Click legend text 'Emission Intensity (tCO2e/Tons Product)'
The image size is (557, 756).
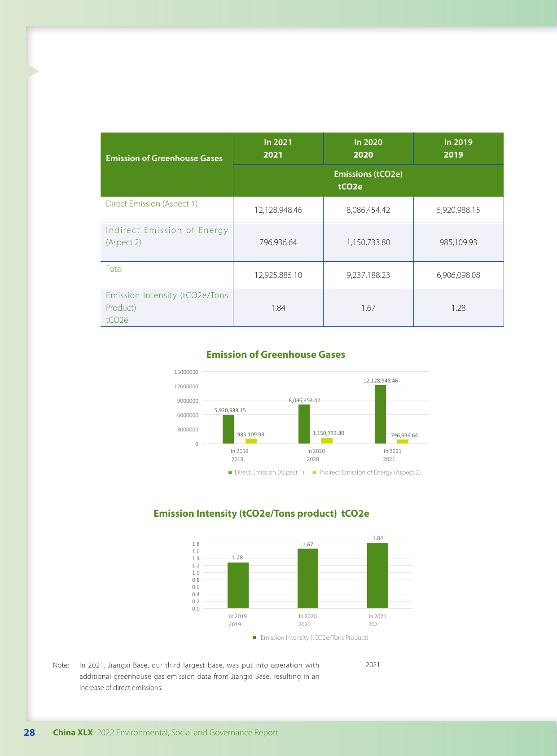click(314, 638)
